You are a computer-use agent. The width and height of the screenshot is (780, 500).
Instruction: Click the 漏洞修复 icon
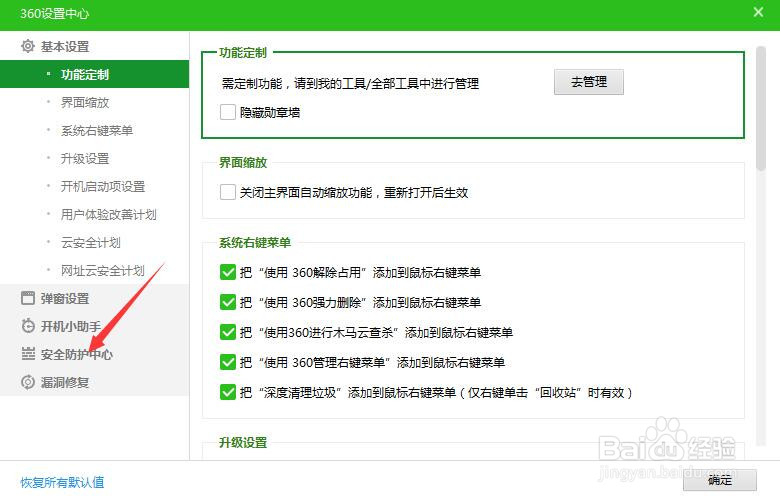tap(28, 382)
